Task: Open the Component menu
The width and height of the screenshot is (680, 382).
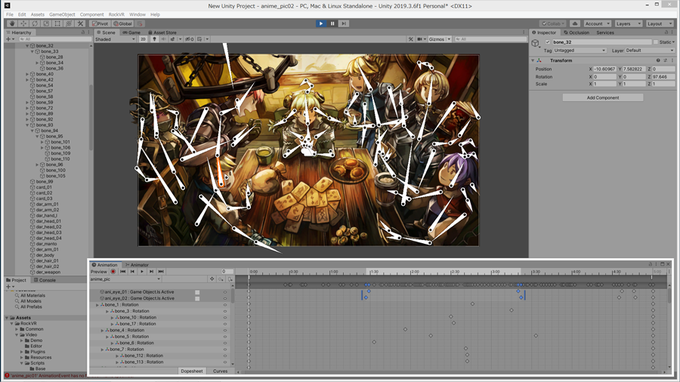Action: click(x=92, y=14)
